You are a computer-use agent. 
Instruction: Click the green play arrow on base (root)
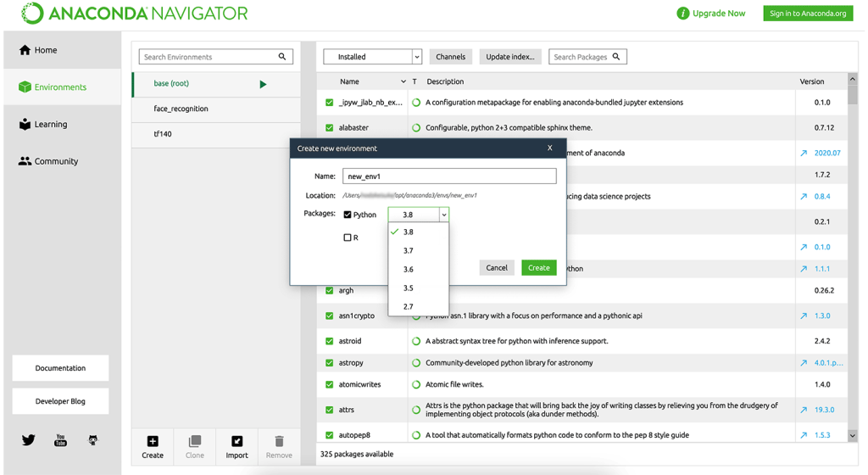tap(263, 84)
